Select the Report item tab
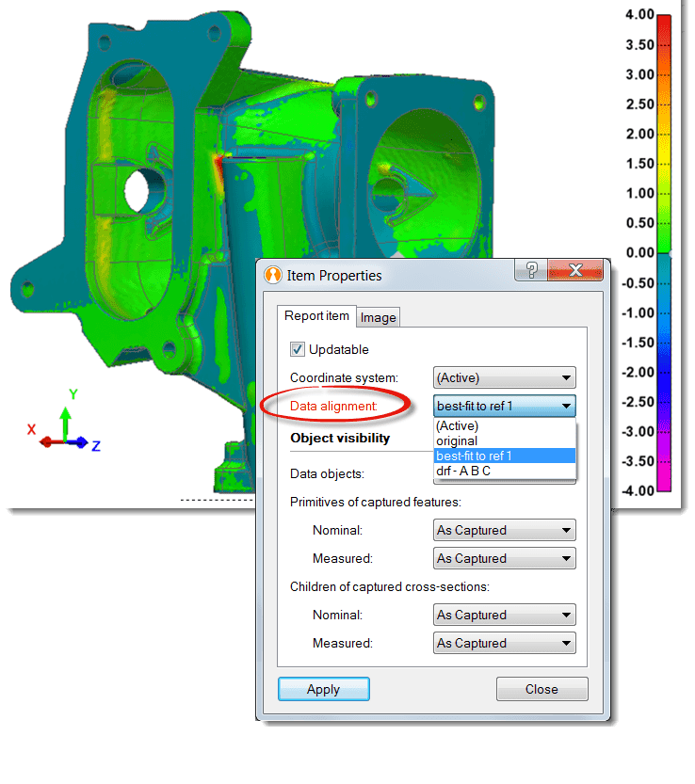This screenshot has height=784, width=695. [x=316, y=316]
